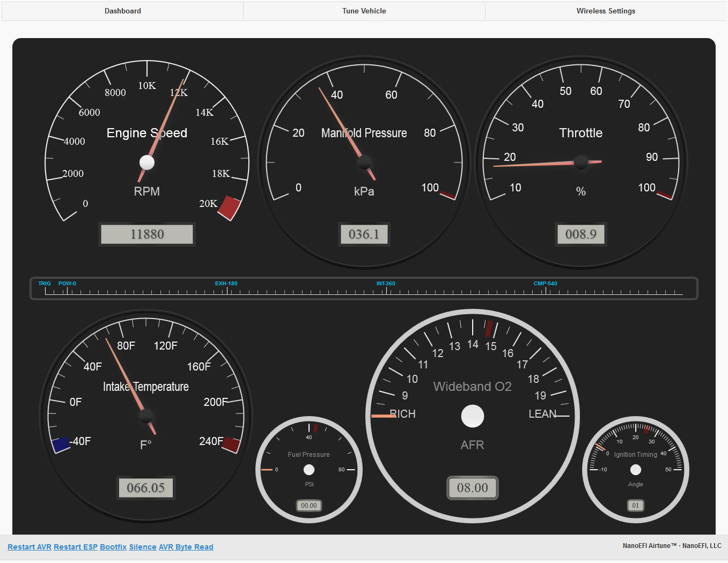Click the EXH-180 marker on timing strip
This screenshot has width=728, height=563.
coord(226,284)
